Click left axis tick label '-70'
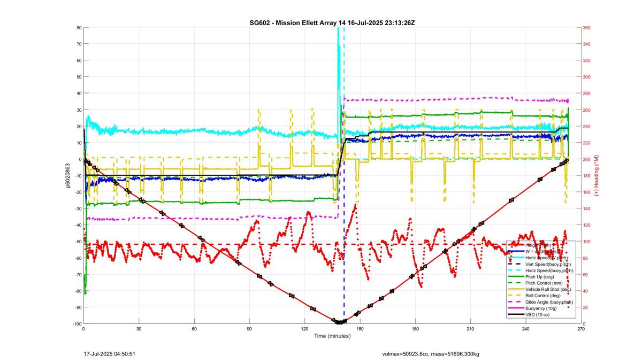This screenshot has width=642, height=364. [78, 275]
